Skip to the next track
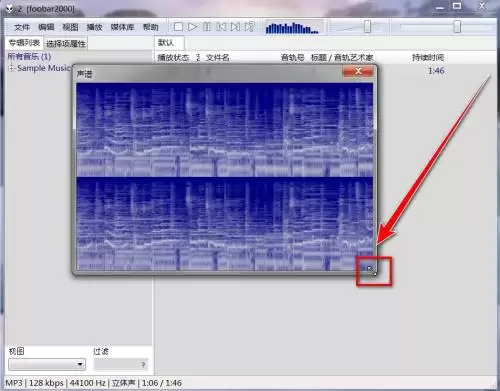The height and width of the screenshot is (391, 500). pos(235,27)
